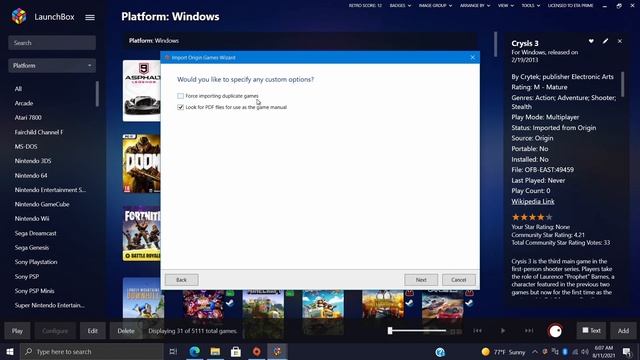This screenshot has width=640, height=360.
Task: Cancel the Import Origin Games Wizard
Action: coord(459,280)
